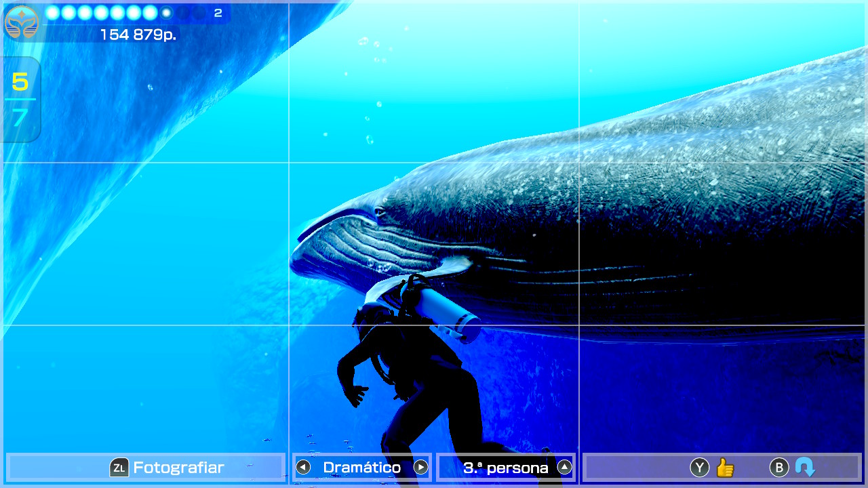Click the blue return arrow icon
Screen dimensions: 868x488
pyautogui.click(x=805, y=468)
